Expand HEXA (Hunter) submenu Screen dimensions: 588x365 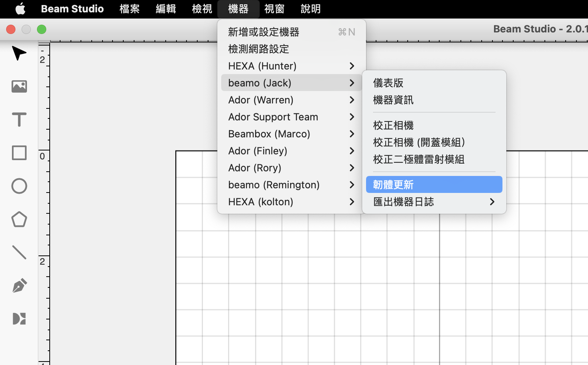click(291, 66)
